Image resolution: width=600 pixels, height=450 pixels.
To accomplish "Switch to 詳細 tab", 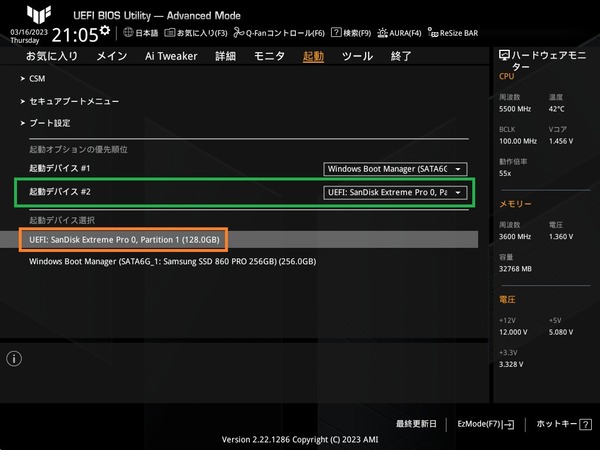I will [x=225, y=56].
